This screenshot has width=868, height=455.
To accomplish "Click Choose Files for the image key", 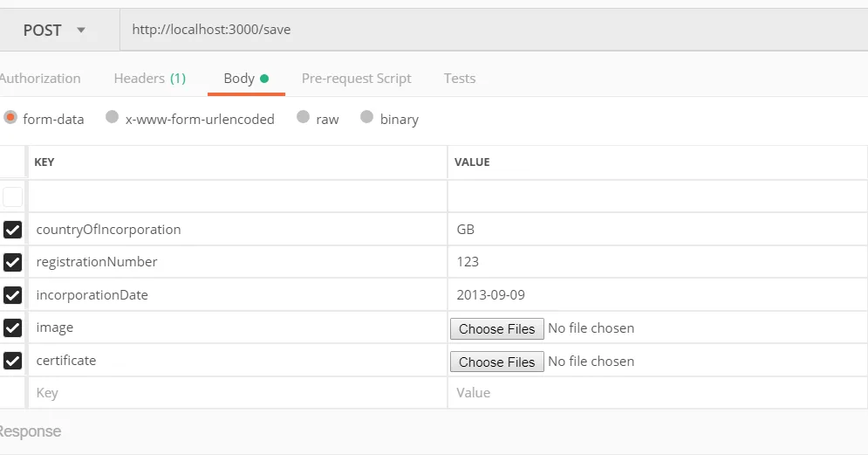I will pyautogui.click(x=496, y=328).
